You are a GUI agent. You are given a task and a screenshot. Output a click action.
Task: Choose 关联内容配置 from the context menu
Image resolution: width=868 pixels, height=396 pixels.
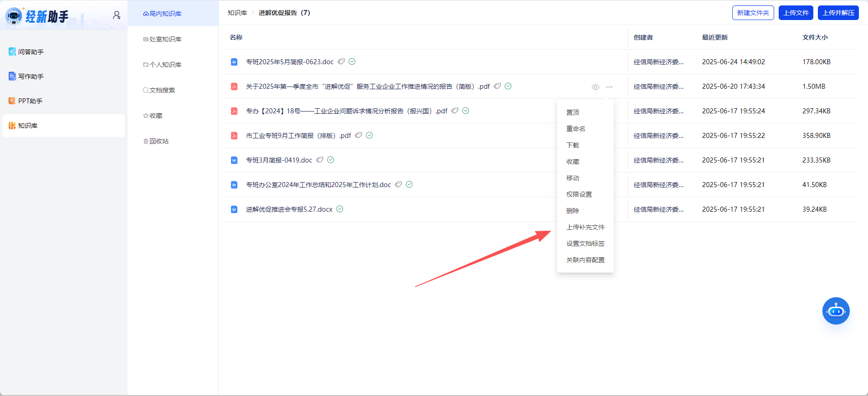[x=586, y=260]
